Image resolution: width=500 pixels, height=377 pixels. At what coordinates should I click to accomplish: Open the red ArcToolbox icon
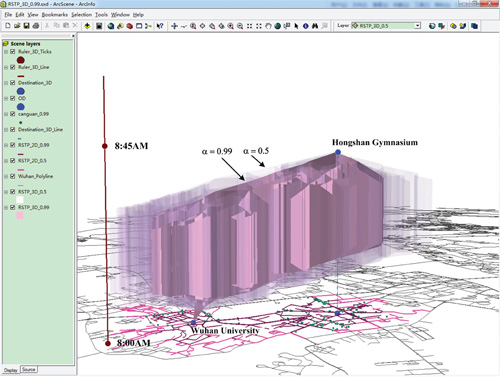click(130, 26)
